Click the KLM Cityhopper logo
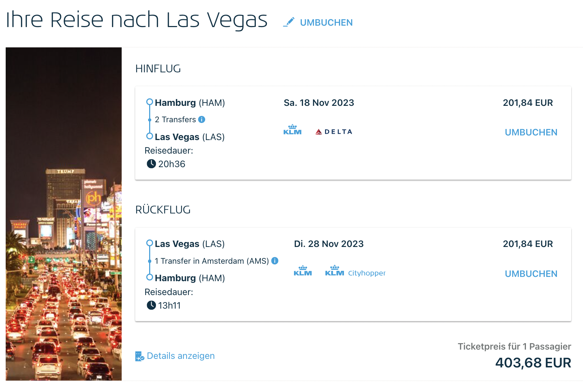The height and width of the screenshot is (392, 583). [355, 271]
